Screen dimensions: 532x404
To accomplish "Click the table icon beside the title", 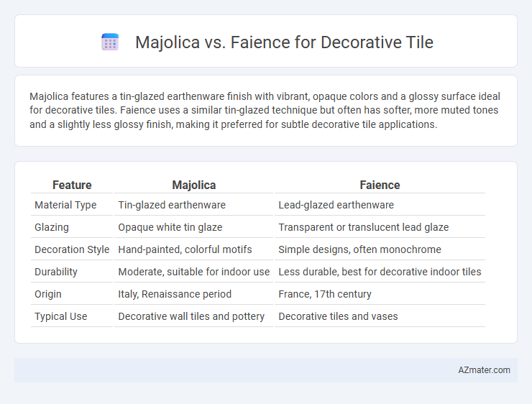I will coord(110,42).
